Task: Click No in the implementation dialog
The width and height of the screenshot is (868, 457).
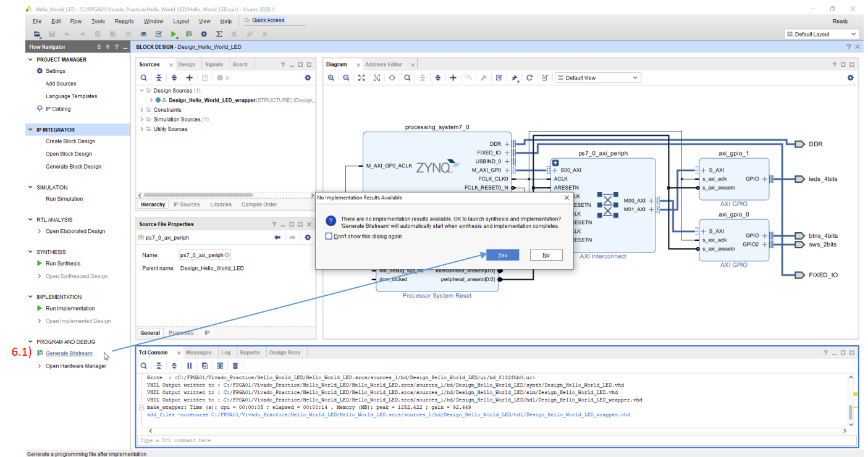Action: point(546,255)
